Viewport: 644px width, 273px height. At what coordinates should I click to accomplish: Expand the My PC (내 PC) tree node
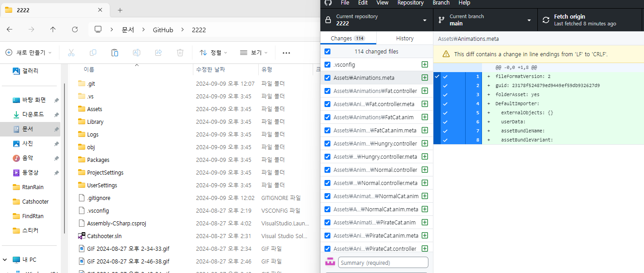(x=5, y=259)
